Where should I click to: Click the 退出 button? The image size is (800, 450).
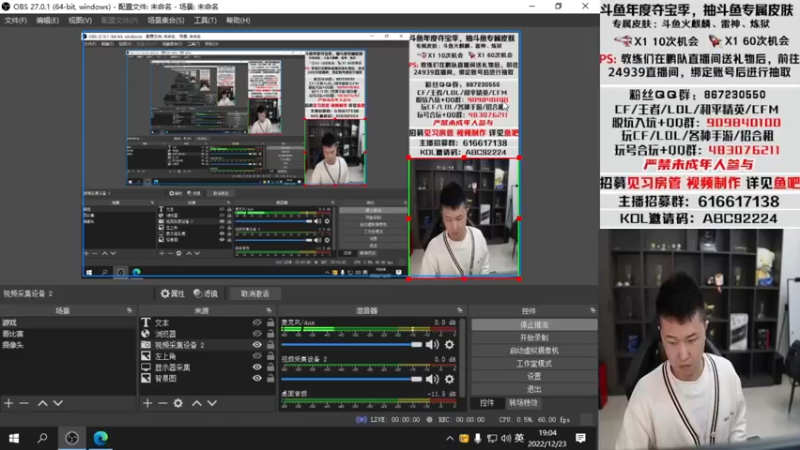coord(534,389)
